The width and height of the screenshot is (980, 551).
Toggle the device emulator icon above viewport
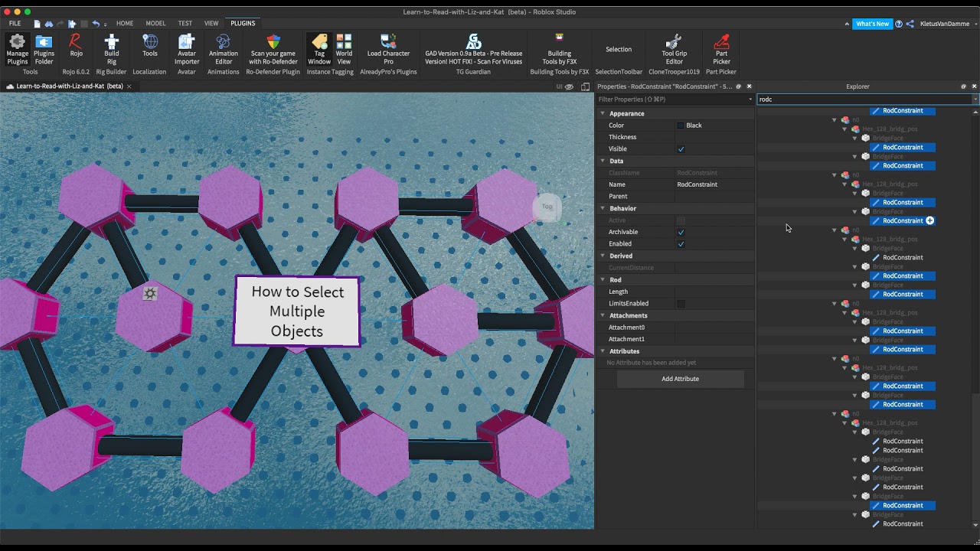tap(586, 86)
